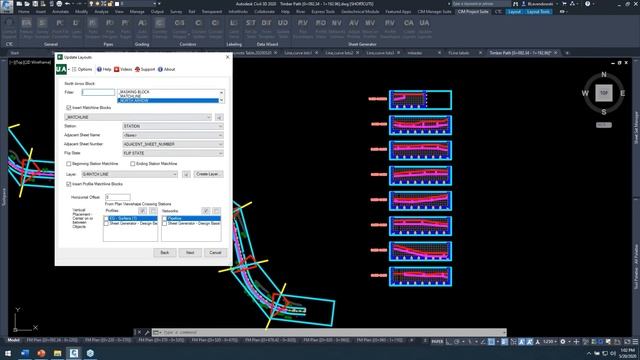The width and height of the screenshot is (640, 360).
Task: Click the undo arrow in quick access toolbar
Action: coord(68,4)
